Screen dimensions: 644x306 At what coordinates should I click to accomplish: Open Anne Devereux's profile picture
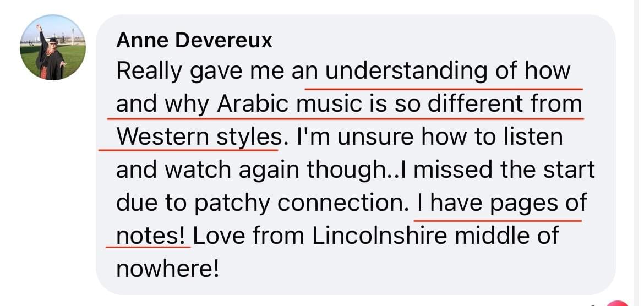53,48
